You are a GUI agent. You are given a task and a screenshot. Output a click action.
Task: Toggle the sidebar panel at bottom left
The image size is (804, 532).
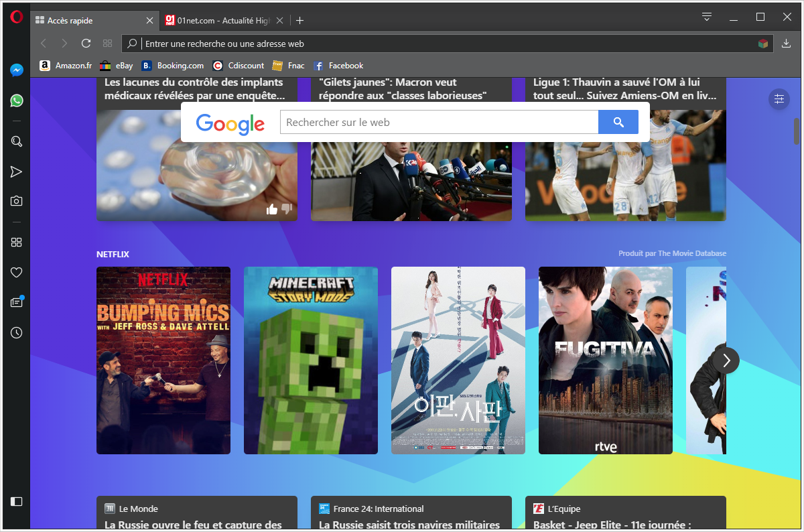[17, 501]
